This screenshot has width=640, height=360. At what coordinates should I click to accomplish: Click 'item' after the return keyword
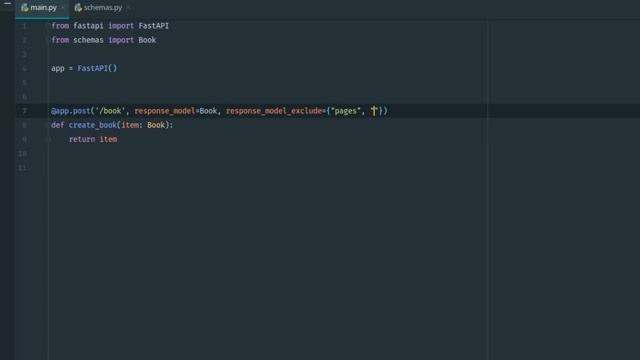pos(108,140)
